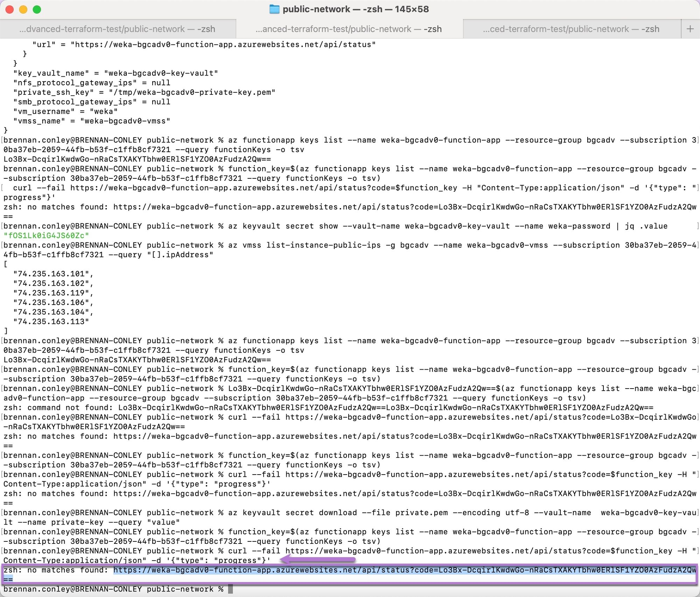The height and width of the screenshot is (597, 700).
Task: Click the /tmp/weka-bgcadv0-private-key.pem path
Action: pos(192,92)
